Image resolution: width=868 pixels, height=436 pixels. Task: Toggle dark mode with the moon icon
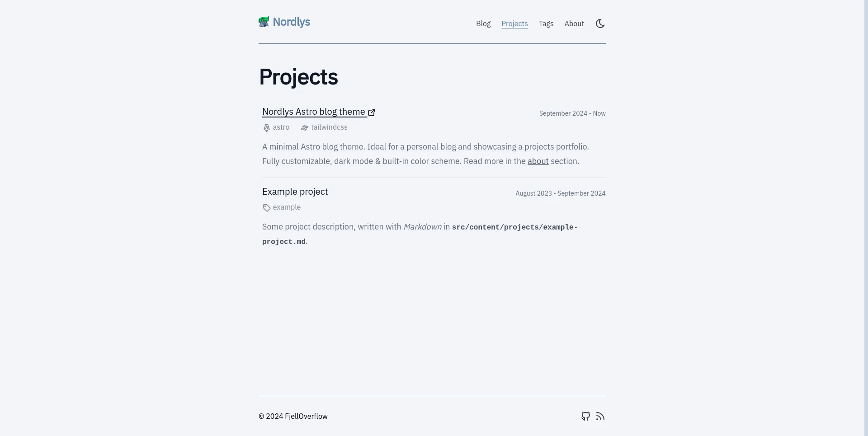(600, 23)
